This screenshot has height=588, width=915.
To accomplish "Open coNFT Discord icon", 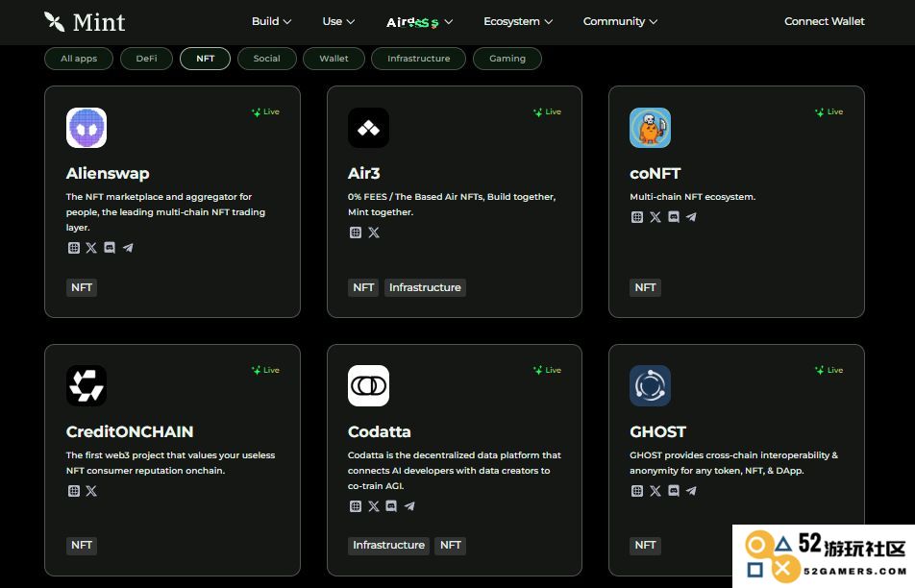I will pyautogui.click(x=674, y=217).
